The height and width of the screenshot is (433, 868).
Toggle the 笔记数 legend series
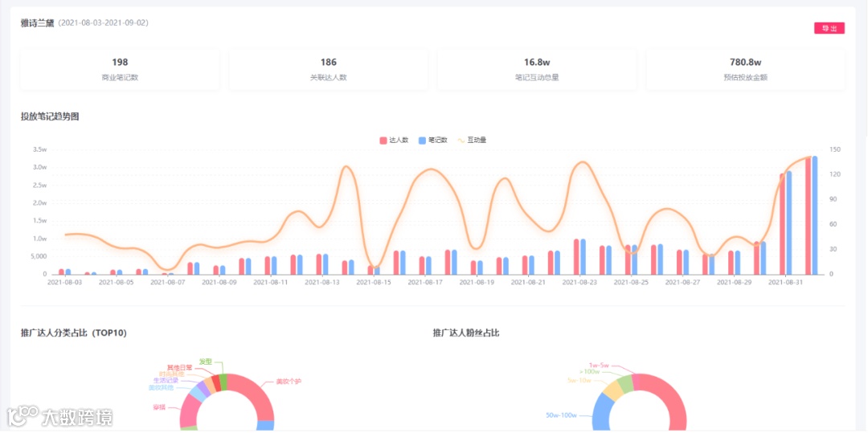433,141
